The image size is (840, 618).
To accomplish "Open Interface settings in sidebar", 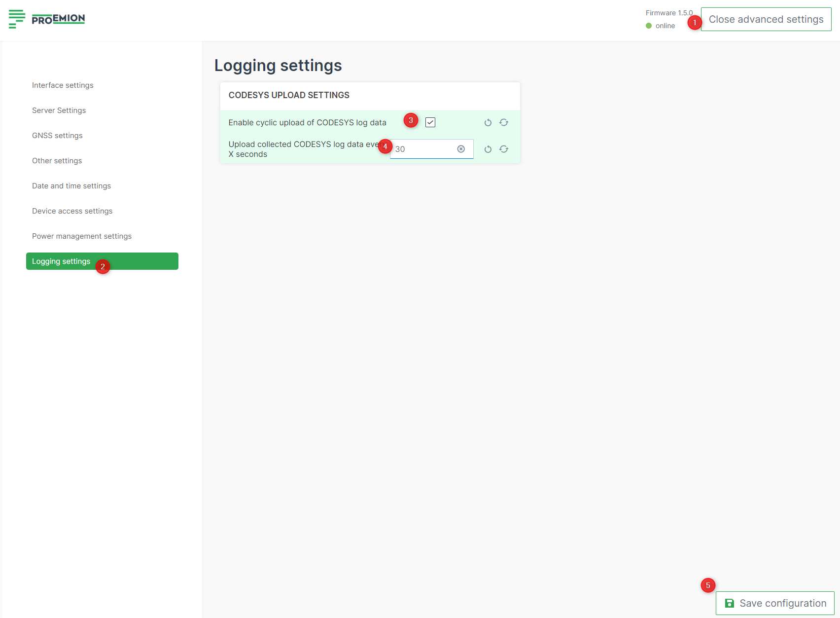I will pyautogui.click(x=63, y=85).
